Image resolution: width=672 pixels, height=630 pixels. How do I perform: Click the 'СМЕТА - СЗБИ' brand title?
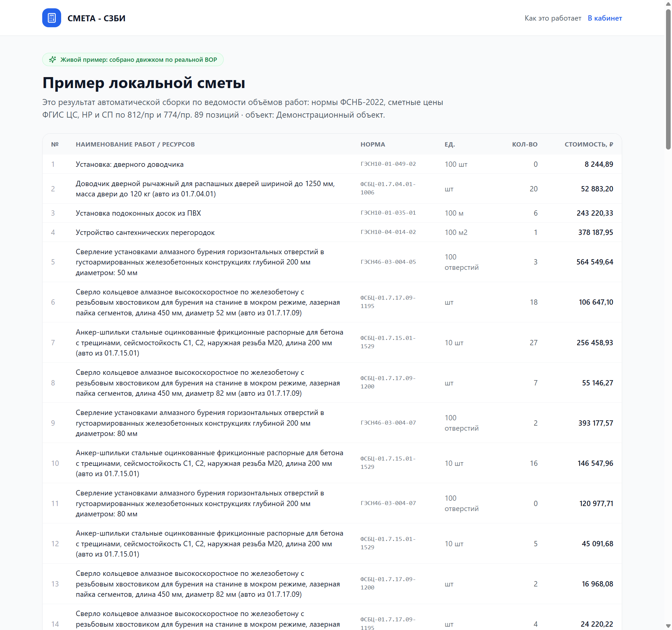pyautogui.click(x=96, y=18)
